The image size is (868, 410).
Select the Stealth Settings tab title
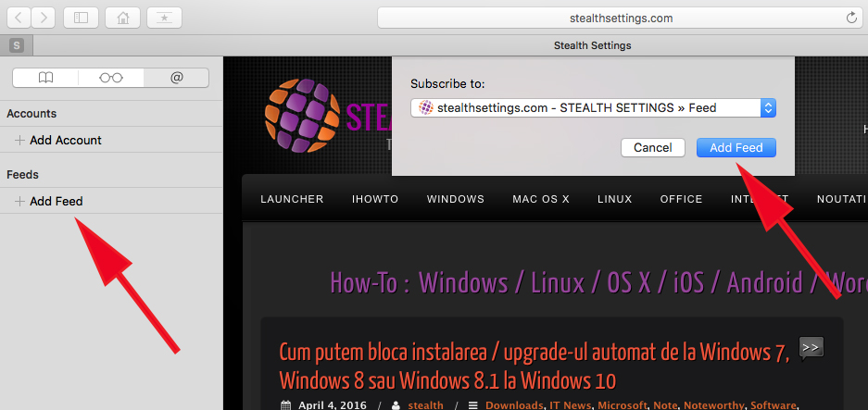coord(592,45)
